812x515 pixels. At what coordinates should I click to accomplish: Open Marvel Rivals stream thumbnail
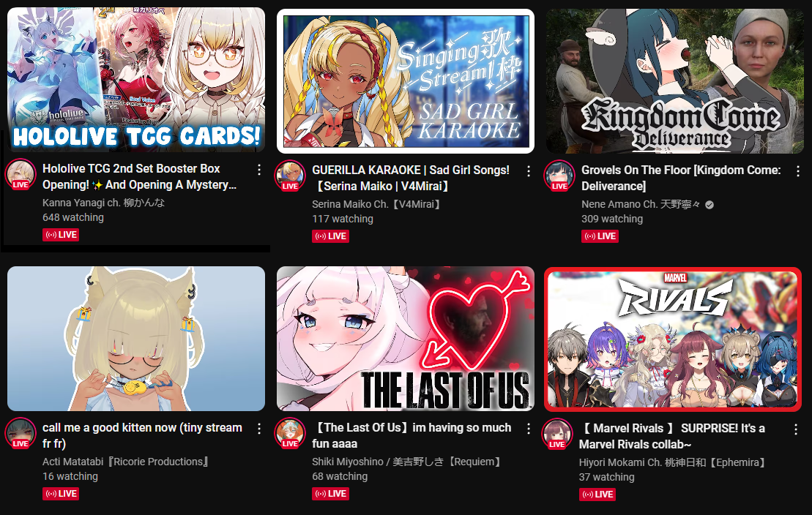coord(673,339)
